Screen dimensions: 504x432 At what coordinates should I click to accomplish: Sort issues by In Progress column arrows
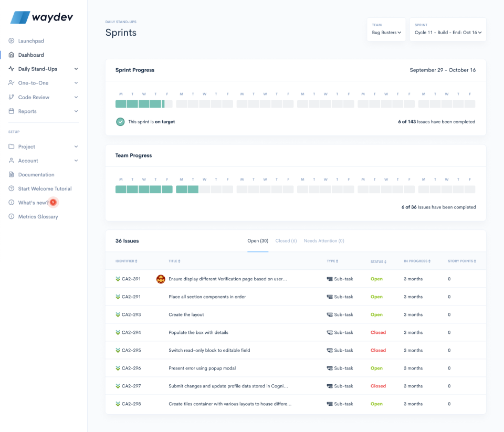click(x=429, y=261)
